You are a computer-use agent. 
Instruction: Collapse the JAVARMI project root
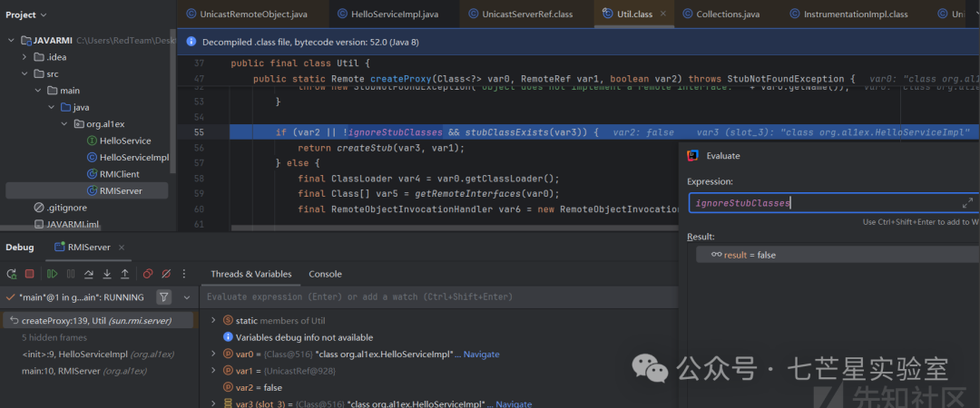[x=11, y=41]
